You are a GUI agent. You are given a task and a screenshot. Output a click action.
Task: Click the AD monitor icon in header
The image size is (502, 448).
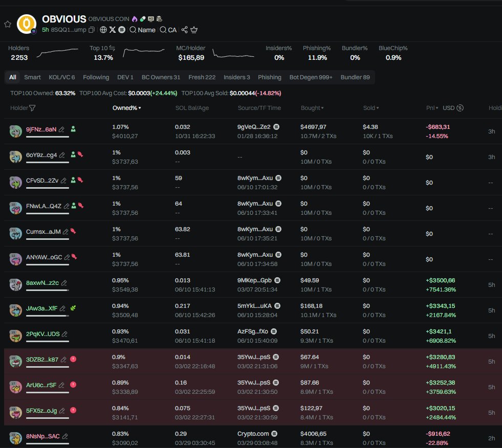(x=151, y=19)
